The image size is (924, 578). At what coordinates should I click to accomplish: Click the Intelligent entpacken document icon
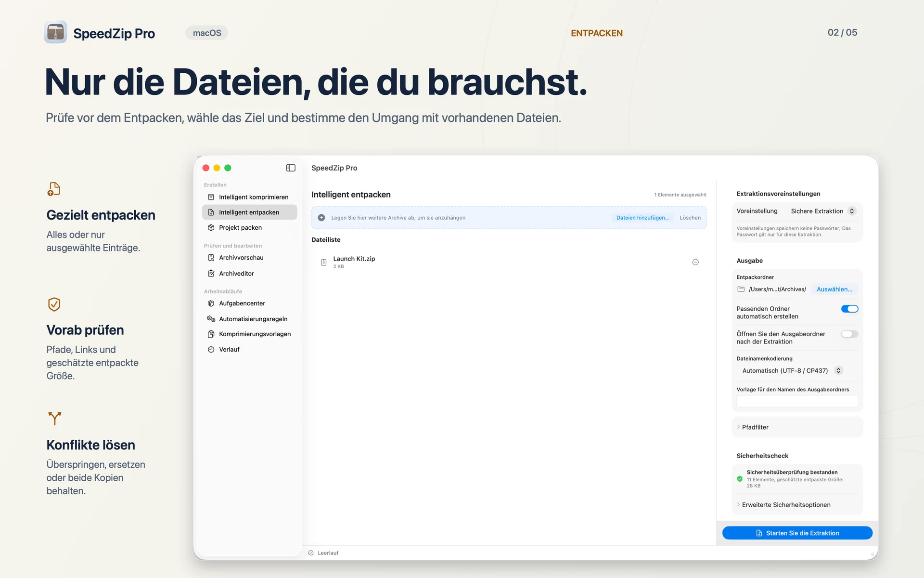click(x=211, y=212)
